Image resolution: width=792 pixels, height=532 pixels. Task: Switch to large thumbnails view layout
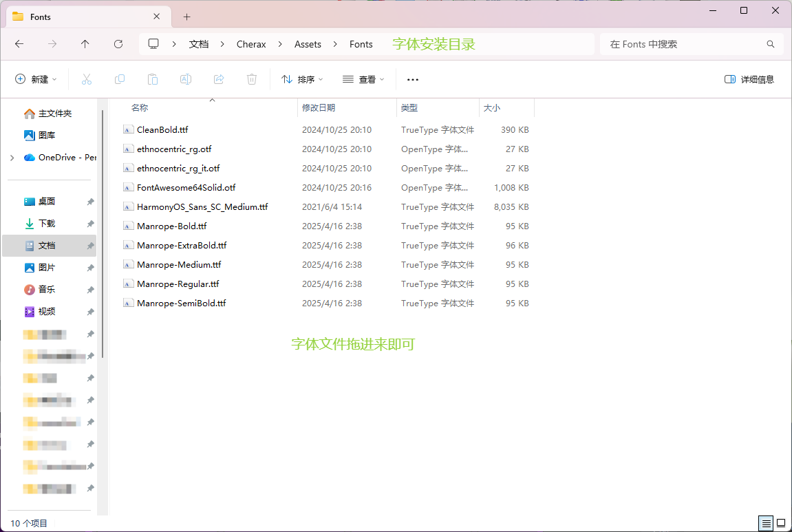click(x=782, y=524)
